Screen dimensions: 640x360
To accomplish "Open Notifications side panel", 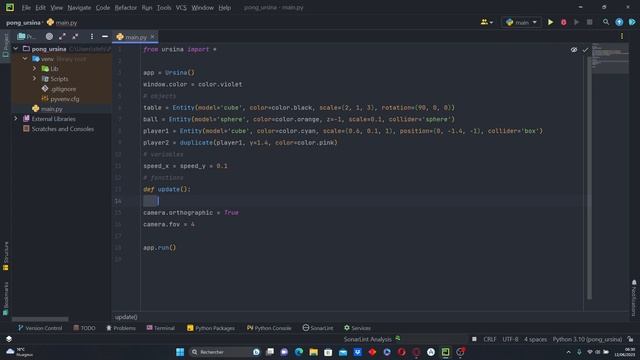I will tap(634, 298).
